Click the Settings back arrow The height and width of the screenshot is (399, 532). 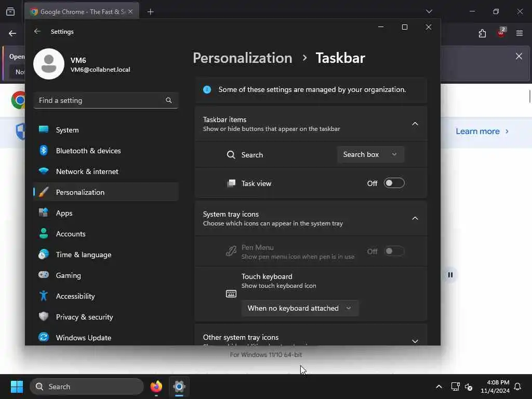tap(37, 31)
